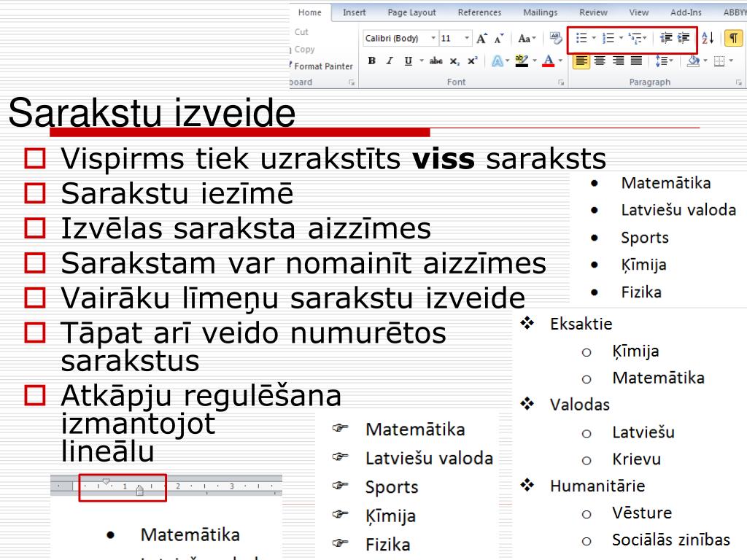Viewport: 747px width, 560px height.
Task: Click the Numbering list icon
Action: point(608,38)
